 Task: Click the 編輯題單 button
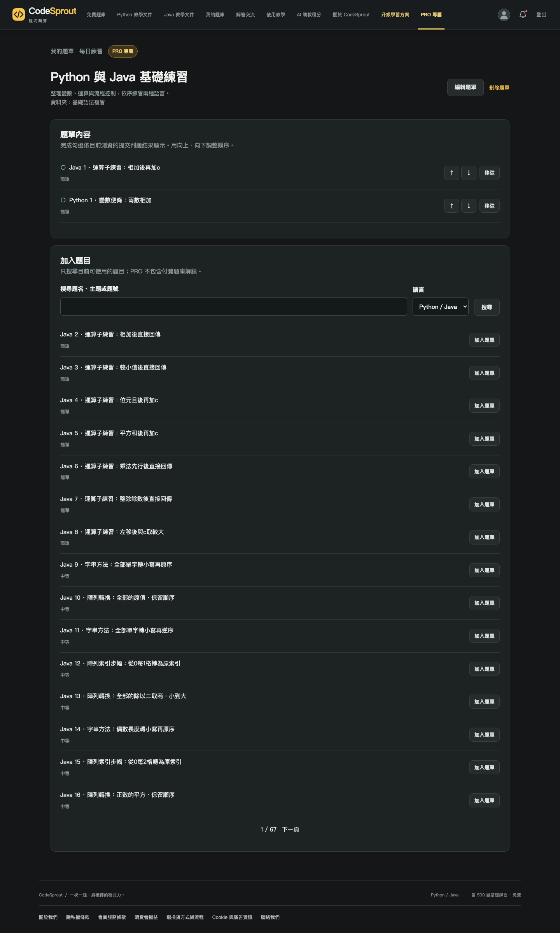[465, 88]
